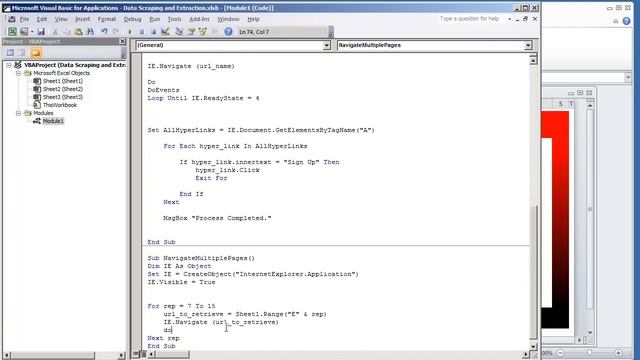
Task: Click the Excel icon left of File menu
Action: tap(11, 19)
